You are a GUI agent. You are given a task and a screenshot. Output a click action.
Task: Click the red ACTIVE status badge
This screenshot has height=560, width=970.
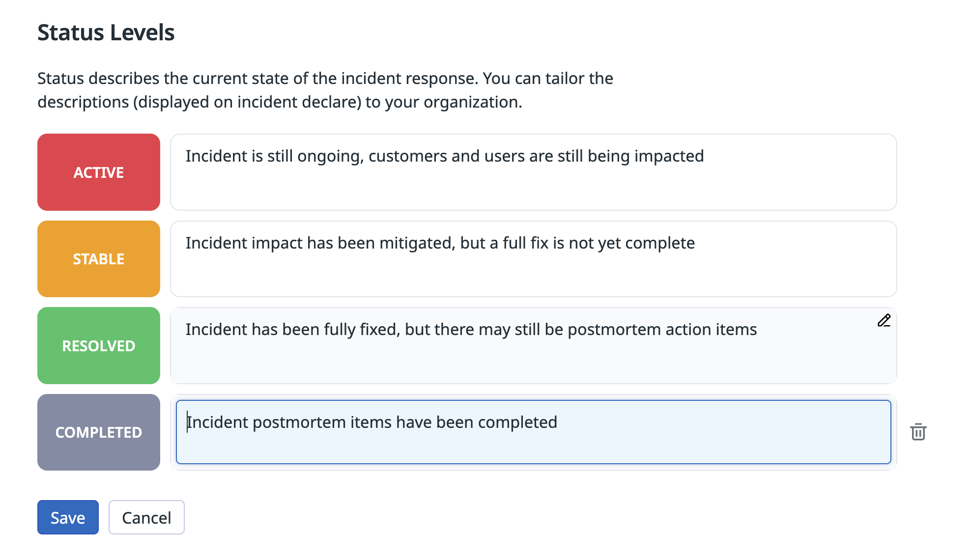(99, 172)
